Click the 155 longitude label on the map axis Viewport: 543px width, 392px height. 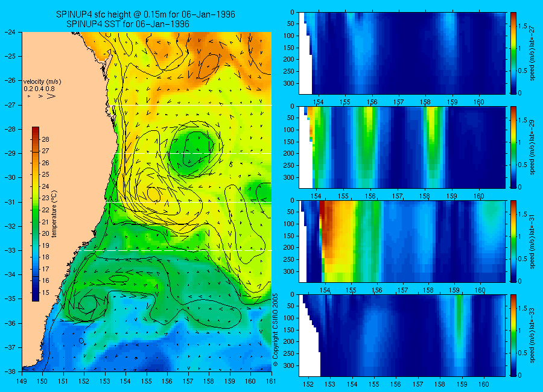(147, 381)
